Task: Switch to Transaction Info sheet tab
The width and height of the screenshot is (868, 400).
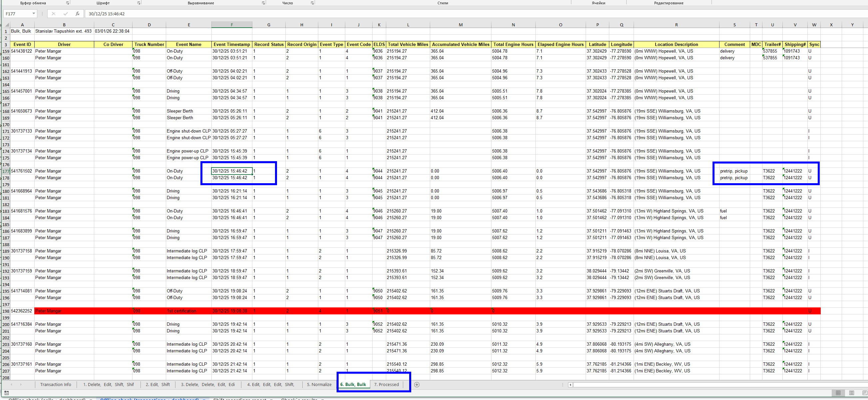Action: 56,384
